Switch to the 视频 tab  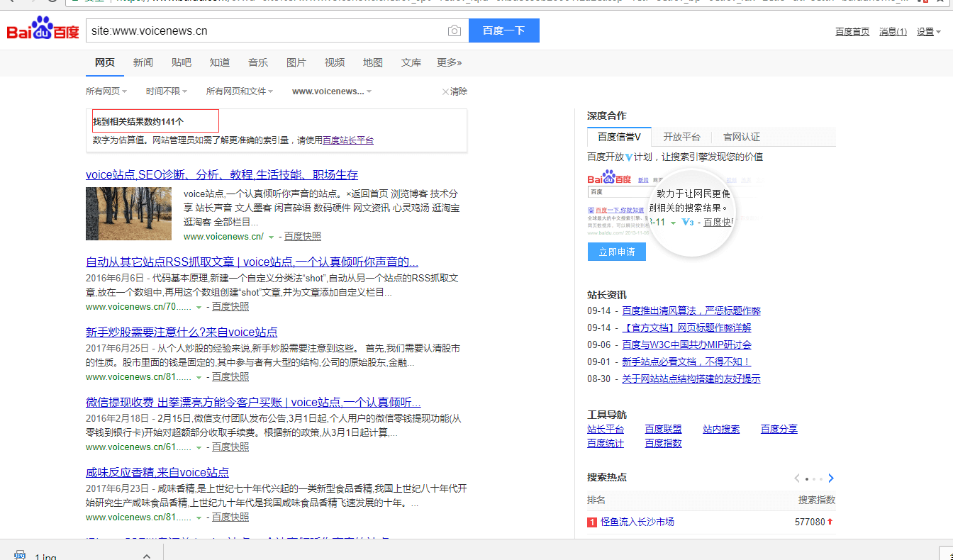[x=335, y=62]
